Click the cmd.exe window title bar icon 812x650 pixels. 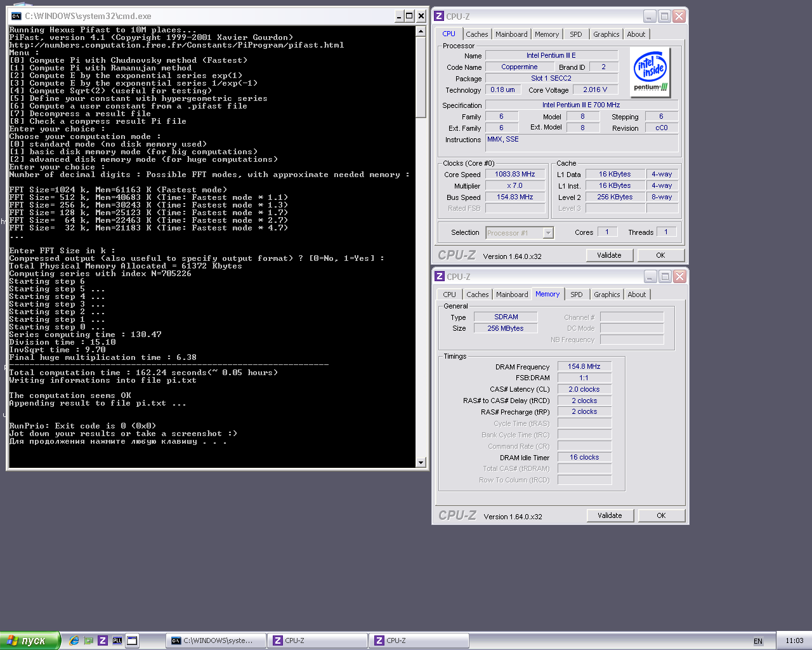[x=16, y=16]
